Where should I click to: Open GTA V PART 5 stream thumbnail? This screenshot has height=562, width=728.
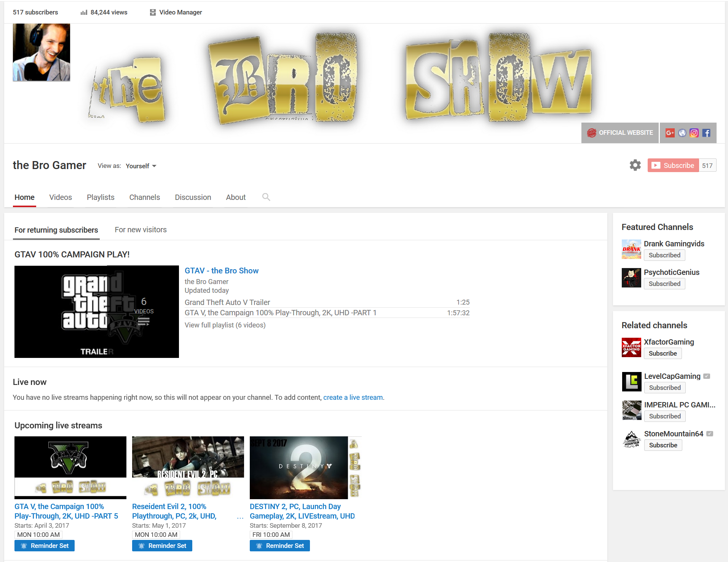70,468
